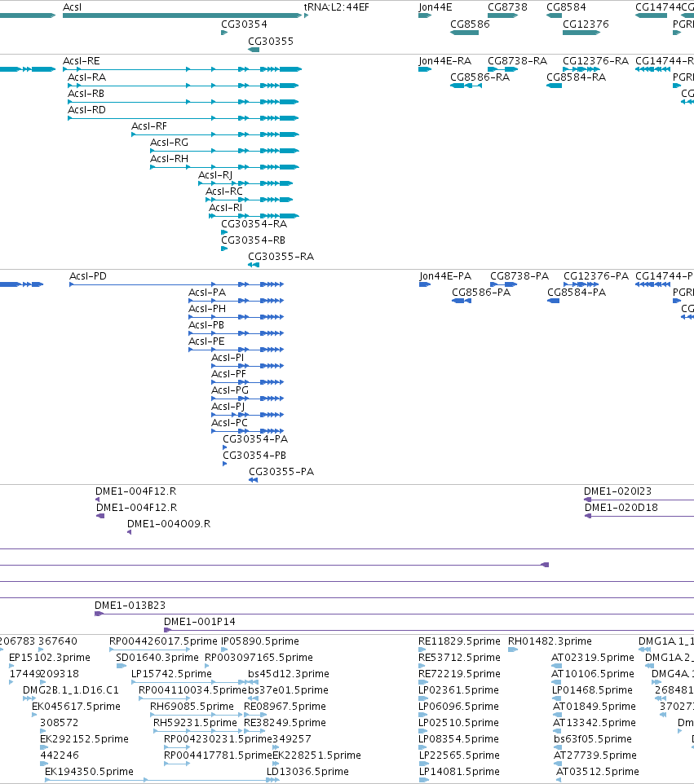This screenshot has width=694, height=784.
Task: Select the DME1-001P14 clone label
Action: click(x=200, y=622)
